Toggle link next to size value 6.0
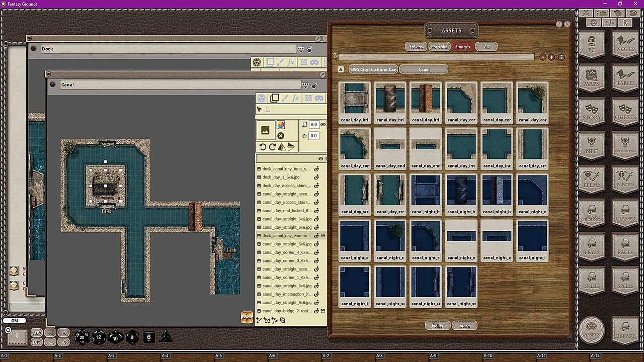This screenshot has width=644, height=362. pos(323,124)
